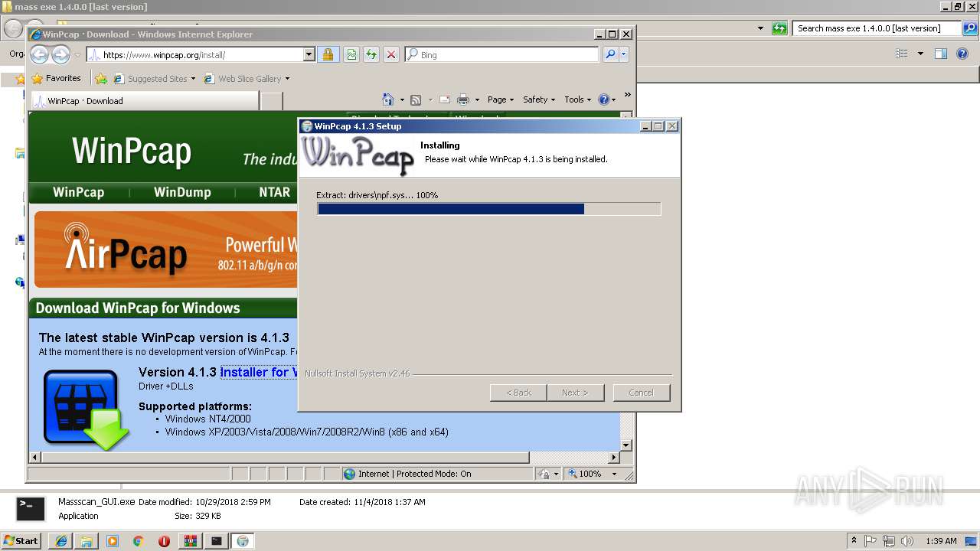Click the AirPcap banner advertisement
Screen dimensions: 980x551
pos(165,249)
